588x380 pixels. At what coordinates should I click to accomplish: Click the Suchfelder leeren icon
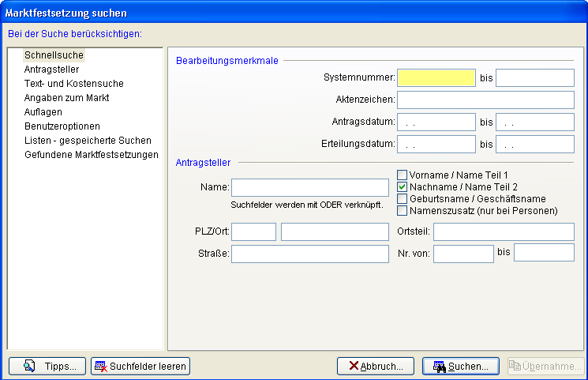click(100, 366)
